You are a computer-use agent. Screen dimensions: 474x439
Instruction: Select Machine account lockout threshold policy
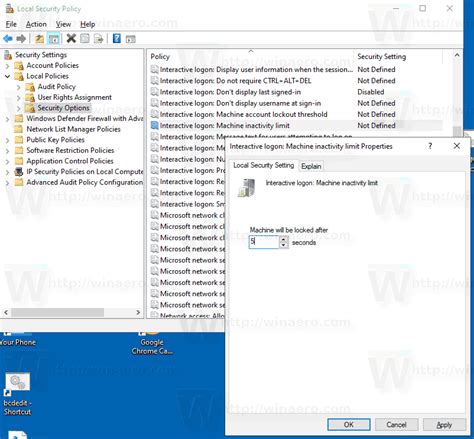pyautogui.click(x=243, y=114)
